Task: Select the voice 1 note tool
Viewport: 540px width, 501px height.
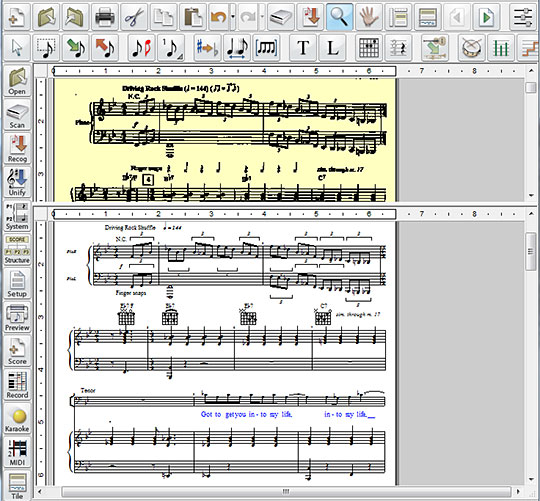Action: (x=171, y=48)
